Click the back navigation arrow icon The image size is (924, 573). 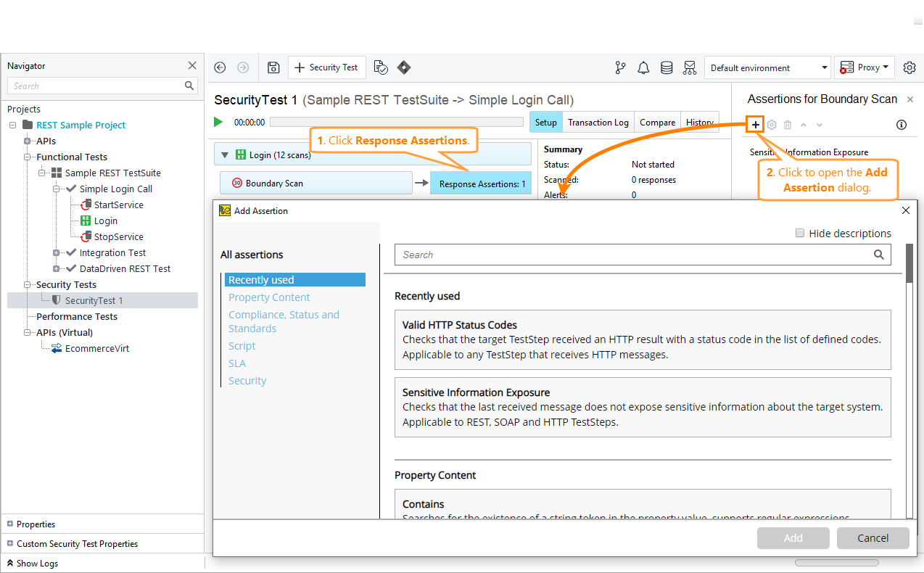point(220,67)
